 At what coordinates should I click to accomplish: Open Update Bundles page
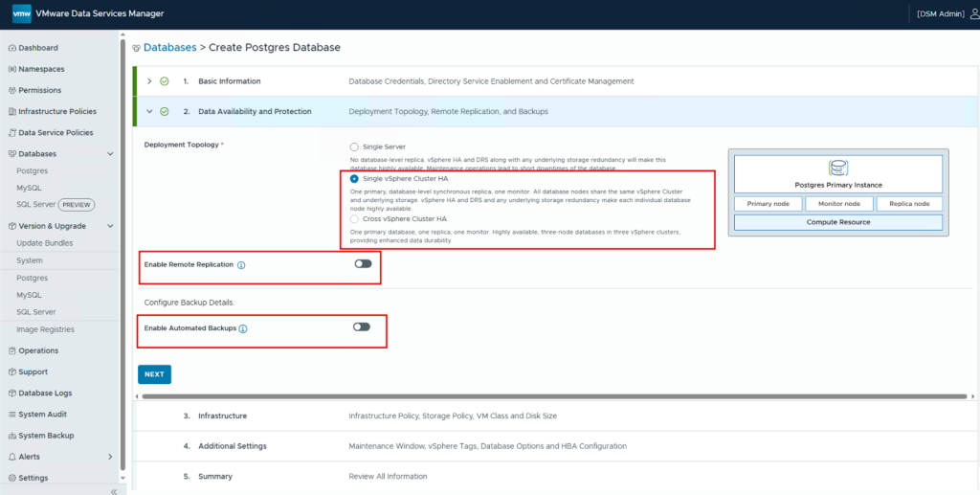click(x=44, y=243)
